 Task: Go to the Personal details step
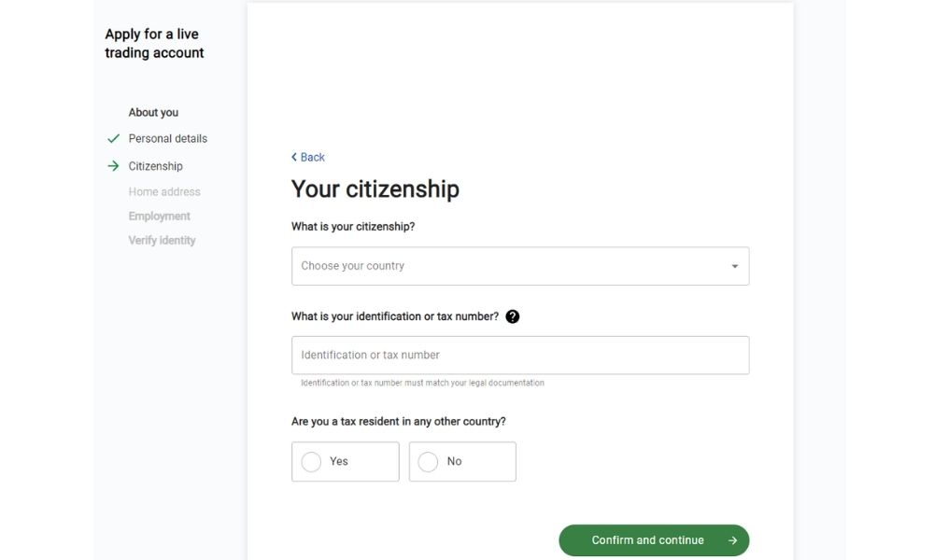click(x=168, y=138)
